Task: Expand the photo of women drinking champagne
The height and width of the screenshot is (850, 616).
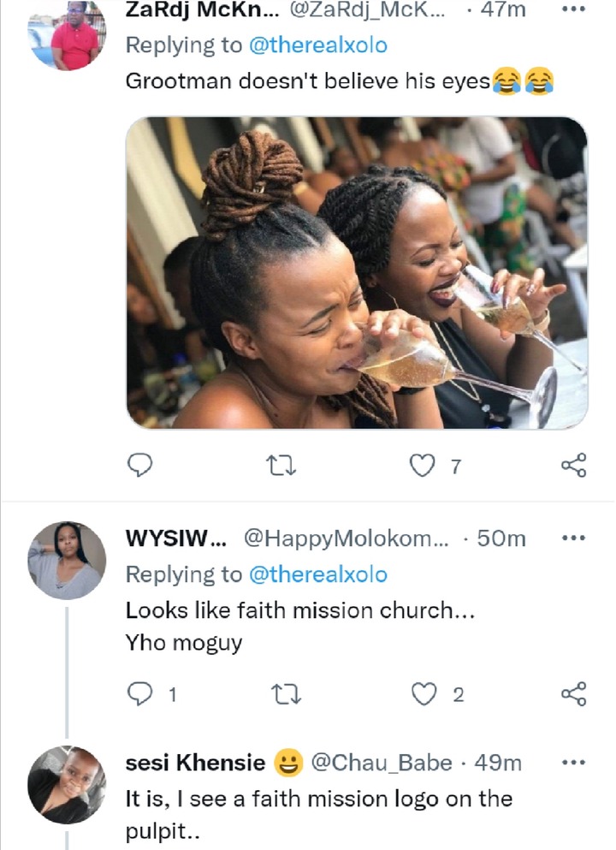Action: pyautogui.click(x=356, y=272)
